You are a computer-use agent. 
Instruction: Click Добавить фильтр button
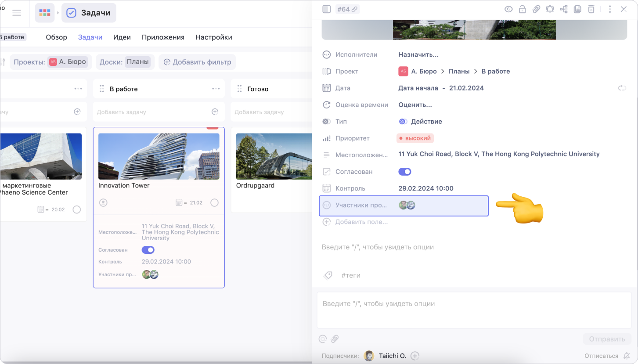[197, 62]
